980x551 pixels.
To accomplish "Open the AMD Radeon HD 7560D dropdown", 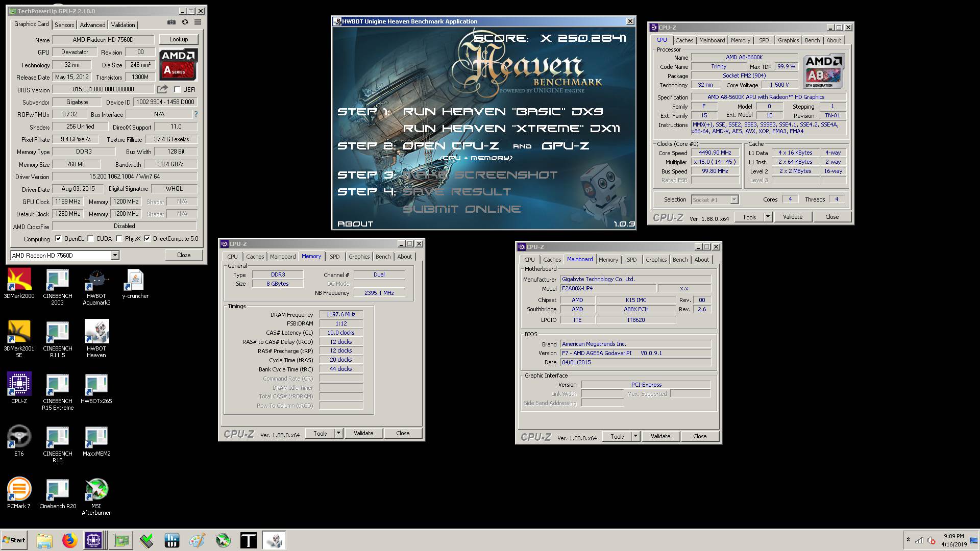I will tap(115, 255).
